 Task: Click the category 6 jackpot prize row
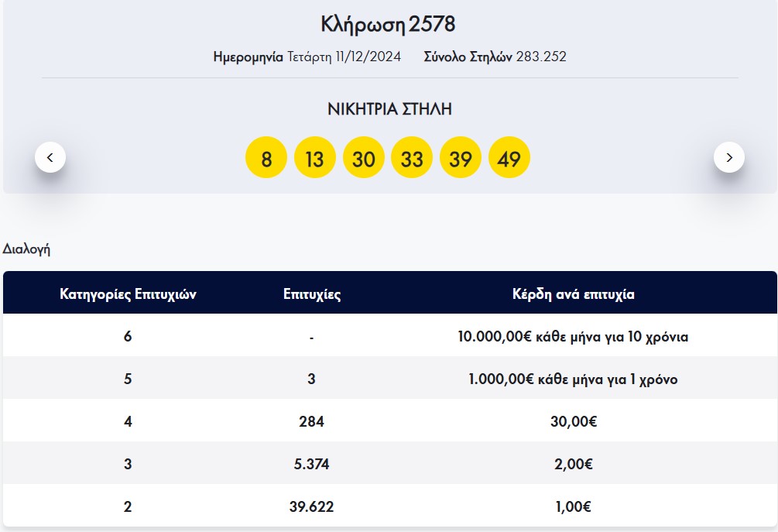[389, 338]
